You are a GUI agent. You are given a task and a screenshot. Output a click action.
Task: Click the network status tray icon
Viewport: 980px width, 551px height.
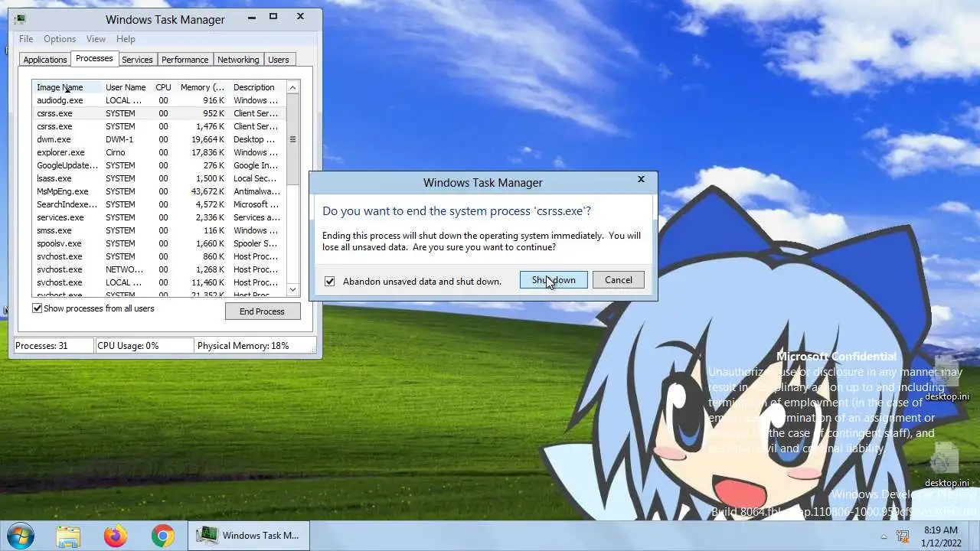pyautogui.click(x=903, y=536)
